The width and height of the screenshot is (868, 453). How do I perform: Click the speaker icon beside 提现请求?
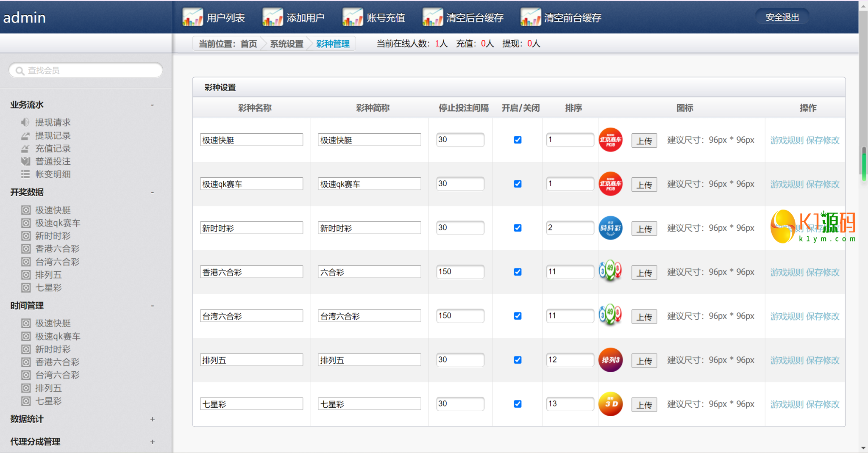pos(25,122)
